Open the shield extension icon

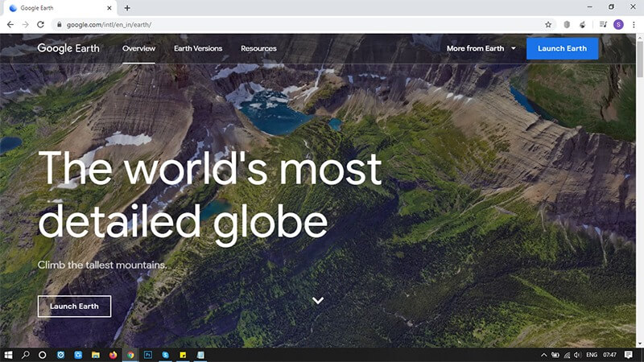pos(567,25)
